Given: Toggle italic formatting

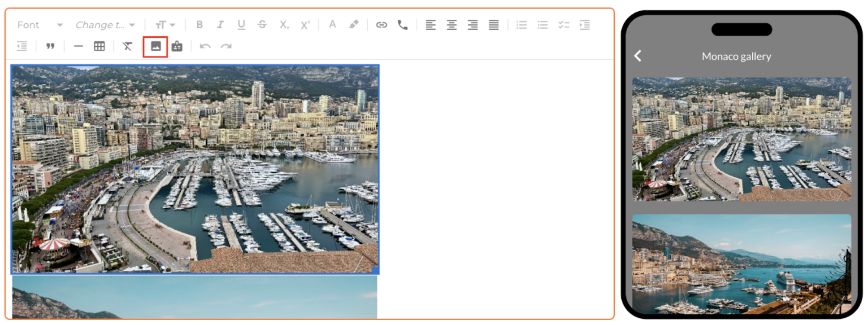Looking at the screenshot, I should click(220, 25).
